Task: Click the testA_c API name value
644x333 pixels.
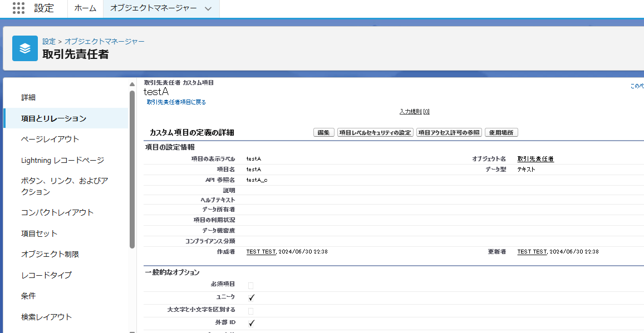Action: tap(257, 180)
